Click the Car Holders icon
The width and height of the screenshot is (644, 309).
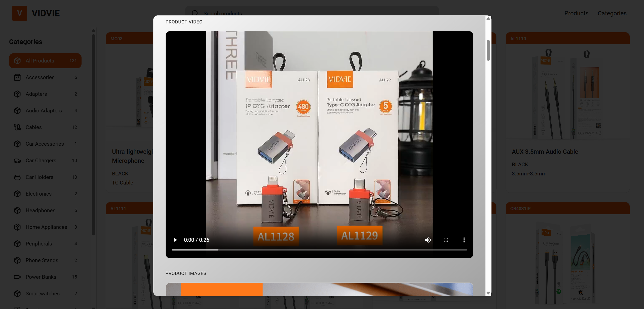tap(17, 177)
